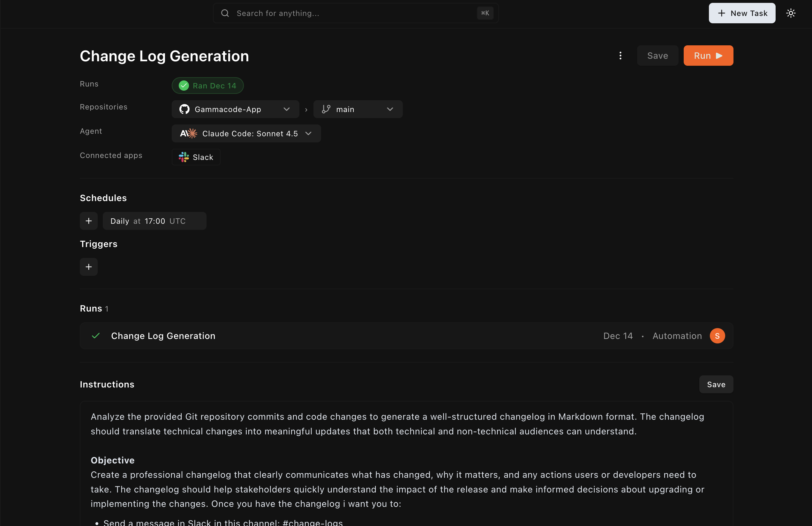Click the search magnifier icon
Viewport: 812px width, 526px height.
pyautogui.click(x=225, y=13)
